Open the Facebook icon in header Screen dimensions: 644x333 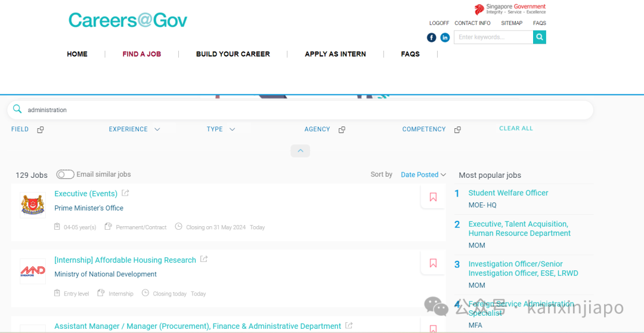click(x=431, y=38)
